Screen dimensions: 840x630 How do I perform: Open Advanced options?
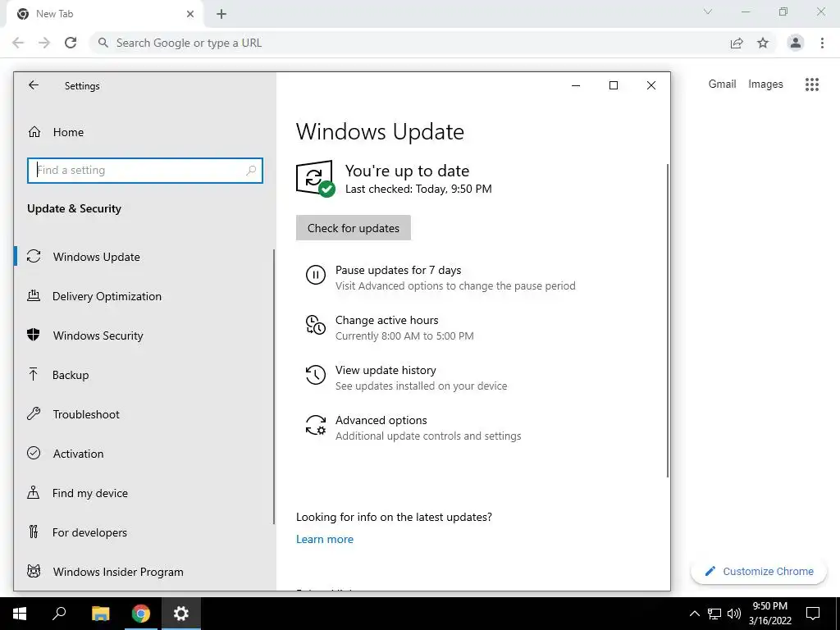coord(381,421)
